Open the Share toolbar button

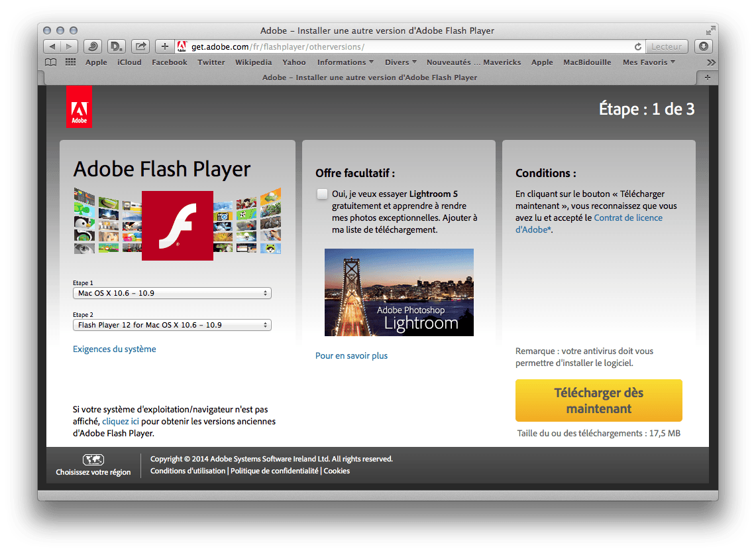(140, 46)
